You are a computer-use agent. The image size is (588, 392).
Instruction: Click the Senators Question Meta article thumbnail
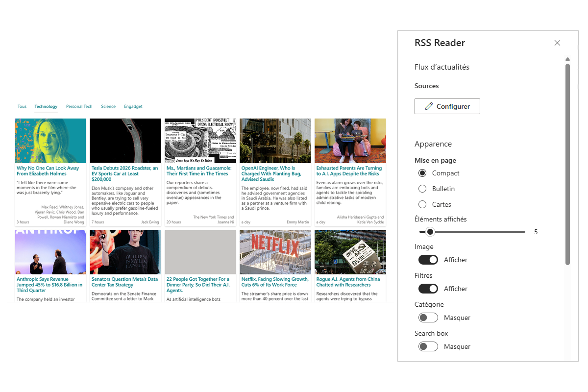click(125, 252)
